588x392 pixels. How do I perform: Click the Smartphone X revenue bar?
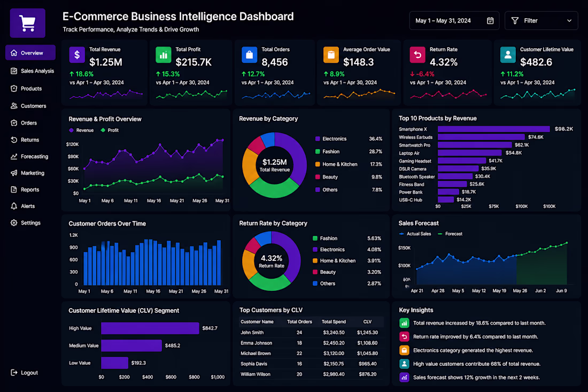click(x=494, y=129)
